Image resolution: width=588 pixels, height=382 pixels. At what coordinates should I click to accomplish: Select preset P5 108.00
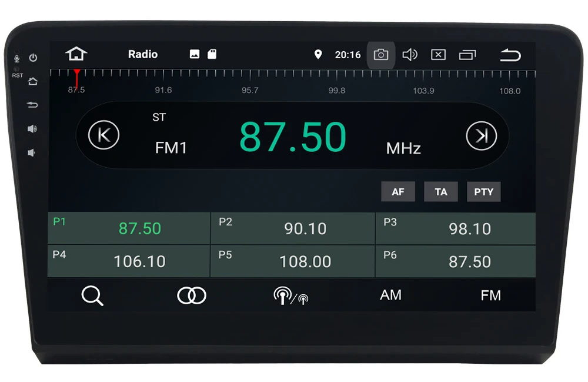[x=293, y=261]
